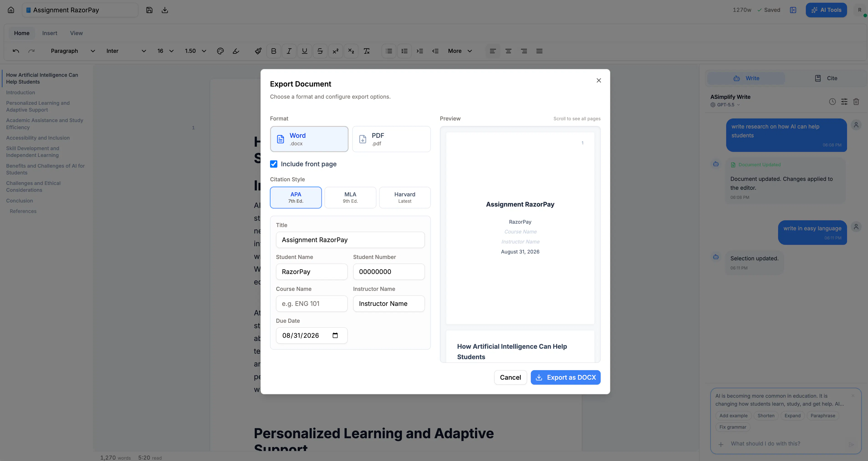This screenshot has height=461, width=868.
Task: Click the Fix grammar chip
Action: [733, 427]
